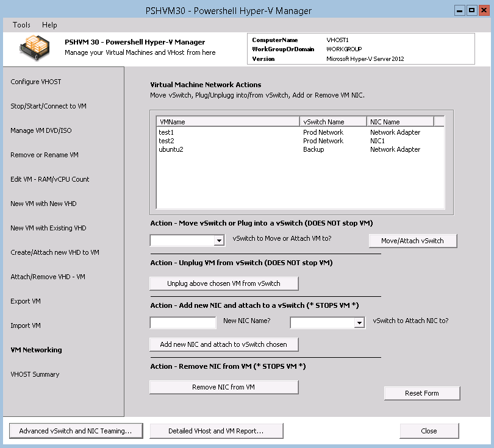Screen dimensions: 494x448
Task: Open Stop/Start/Connect to VM page
Action: tap(48, 106)
